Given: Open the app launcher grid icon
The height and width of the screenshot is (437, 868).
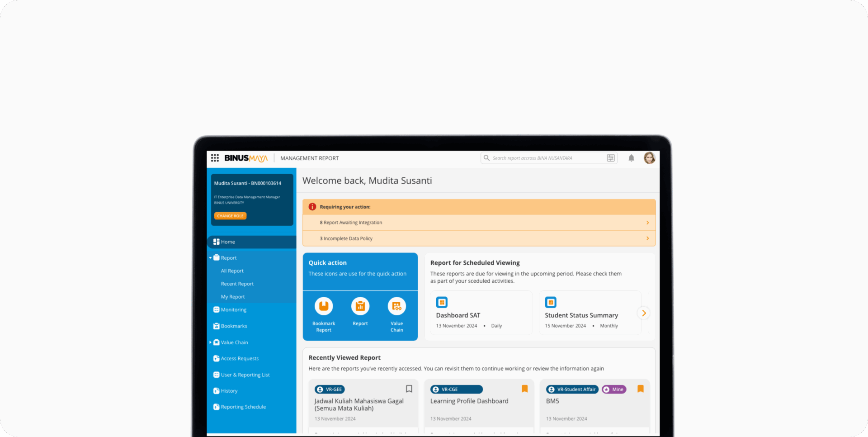Looking at the screenshot, I should (215, 158).
